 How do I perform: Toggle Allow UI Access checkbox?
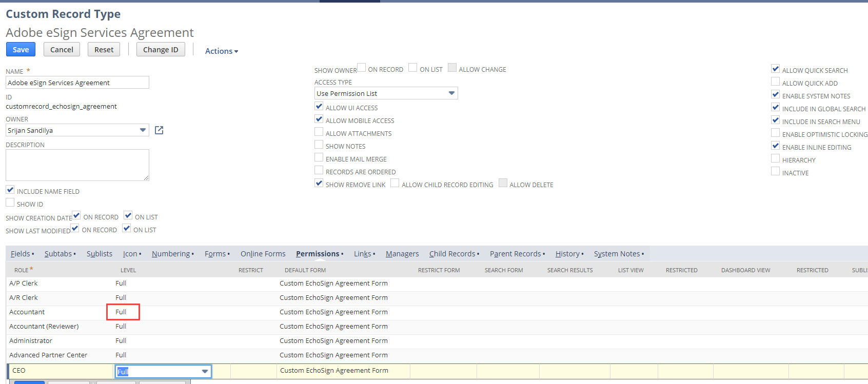(x=319, y=107)
